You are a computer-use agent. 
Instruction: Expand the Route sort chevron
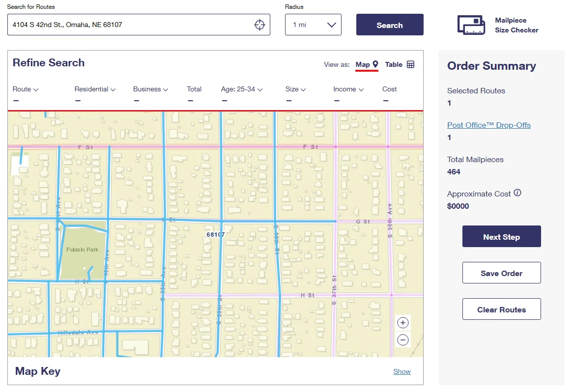[x=36, y=89]
